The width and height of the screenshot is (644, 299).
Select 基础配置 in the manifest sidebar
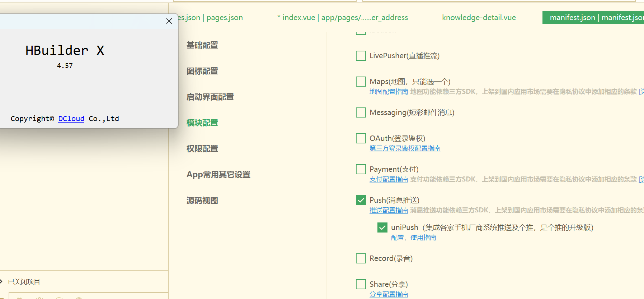(202, 45)
